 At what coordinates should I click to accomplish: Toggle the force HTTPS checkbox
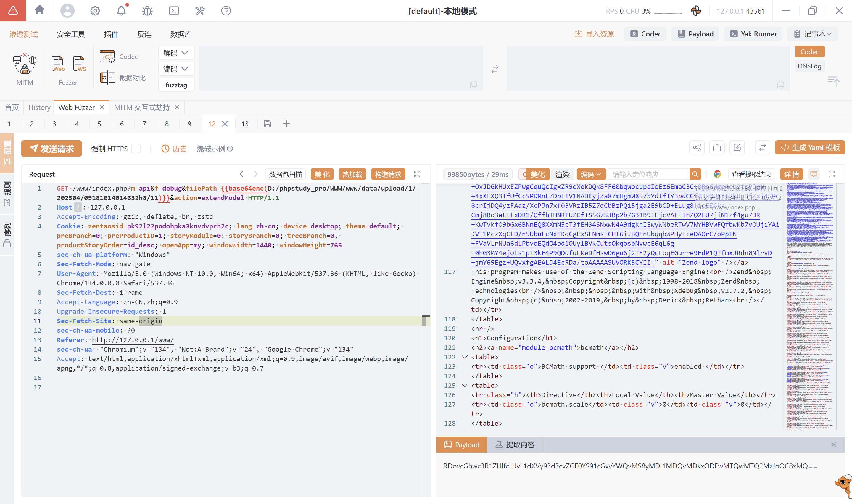coord(136,148)
